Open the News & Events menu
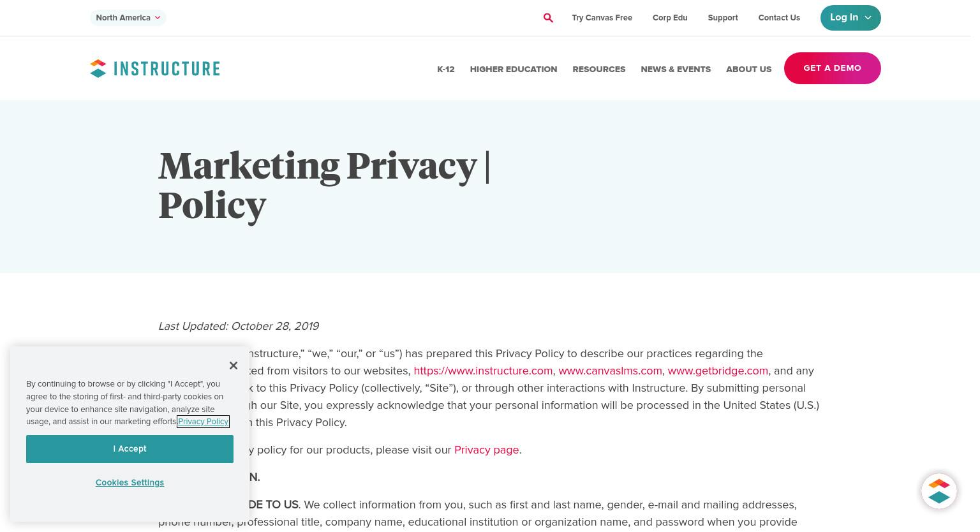The width and height of the screenshot is (980, 532). pyautogui.click(x=676, y=69)
